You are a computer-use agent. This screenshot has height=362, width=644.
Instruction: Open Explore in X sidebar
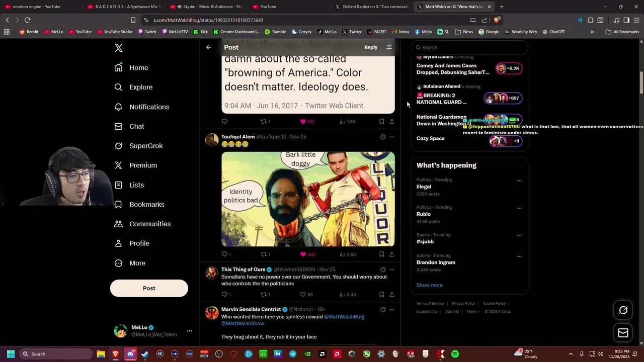click(133, 87)
